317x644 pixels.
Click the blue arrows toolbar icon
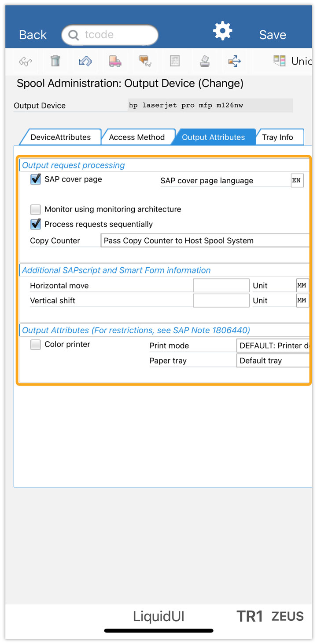[x=85, y=61]
